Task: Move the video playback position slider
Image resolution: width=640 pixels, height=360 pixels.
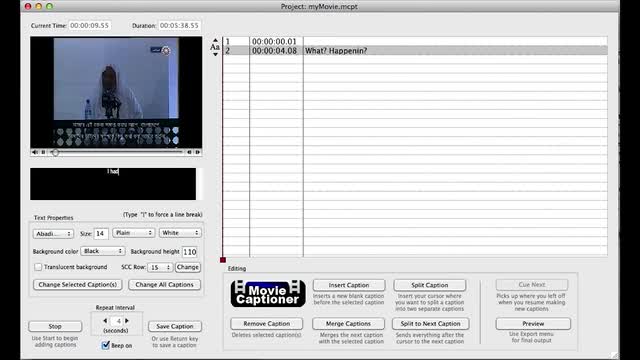Action: 56,152
